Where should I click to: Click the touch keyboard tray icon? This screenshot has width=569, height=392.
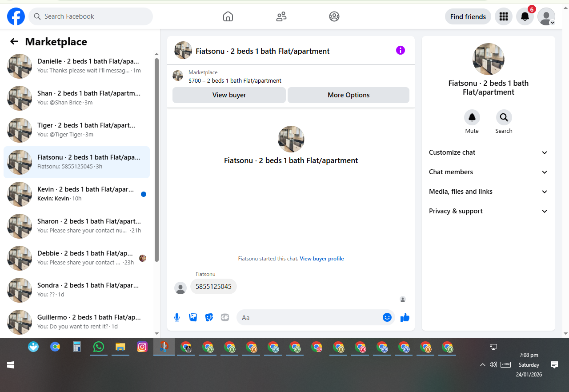[505, 365]
